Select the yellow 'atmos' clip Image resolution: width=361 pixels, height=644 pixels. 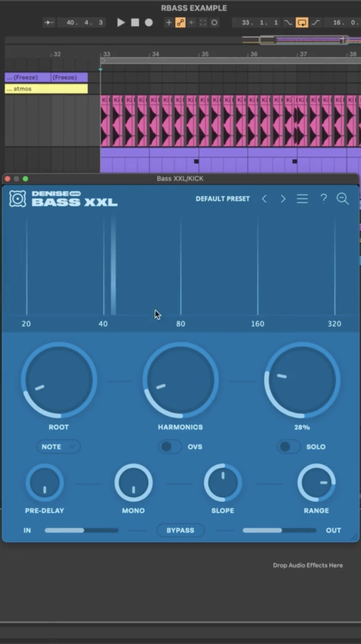(x=46, y=89)
